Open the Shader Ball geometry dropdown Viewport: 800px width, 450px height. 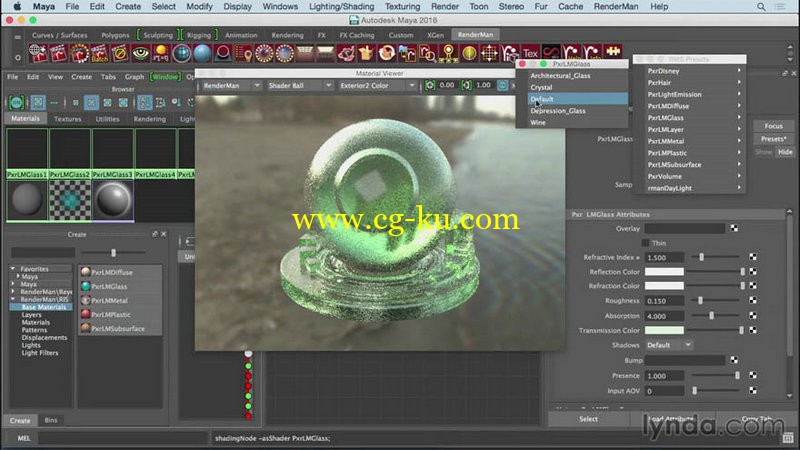pyautogui.click(x=300, y=86)
